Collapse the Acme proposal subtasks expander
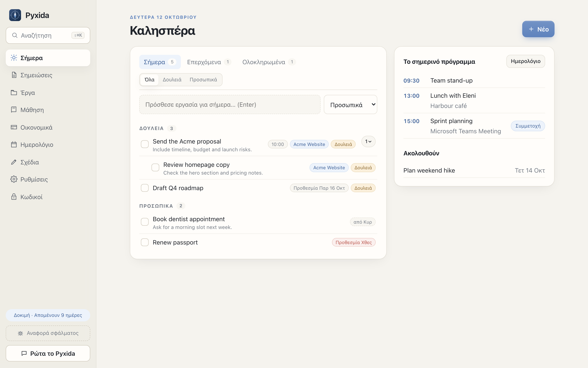 [x=368, y=141]
